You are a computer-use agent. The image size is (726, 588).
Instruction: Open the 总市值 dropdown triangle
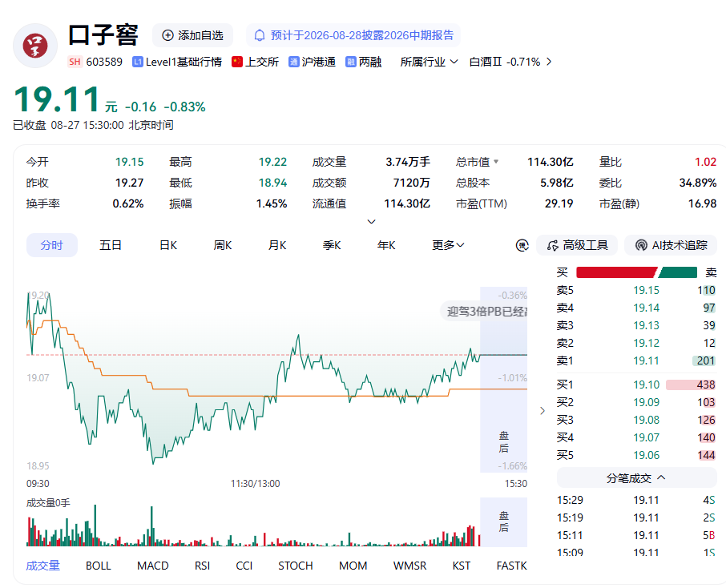(496, 162)
